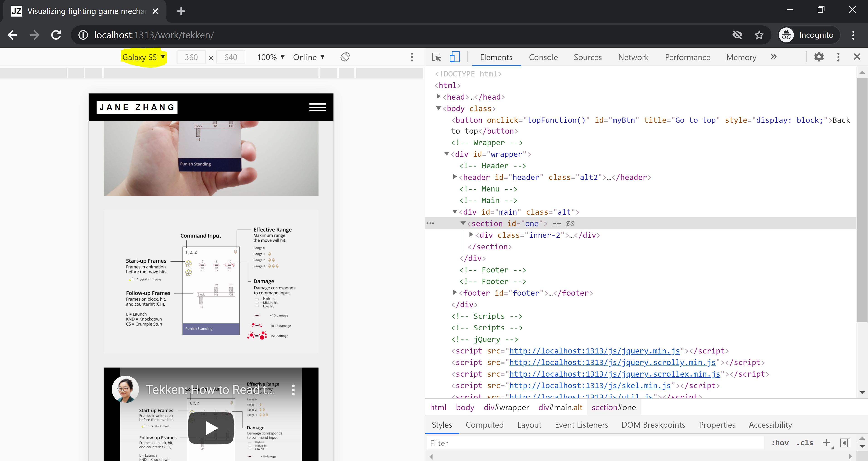The image size is (868, 461).
Task: Play the Tekken YouTube video
Action: (211, 428)
